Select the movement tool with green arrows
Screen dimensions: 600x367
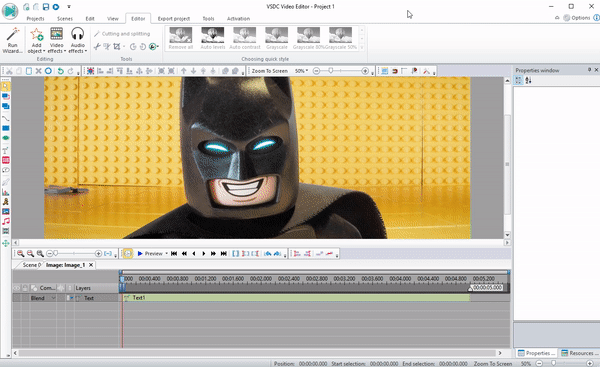pos(5,243)
